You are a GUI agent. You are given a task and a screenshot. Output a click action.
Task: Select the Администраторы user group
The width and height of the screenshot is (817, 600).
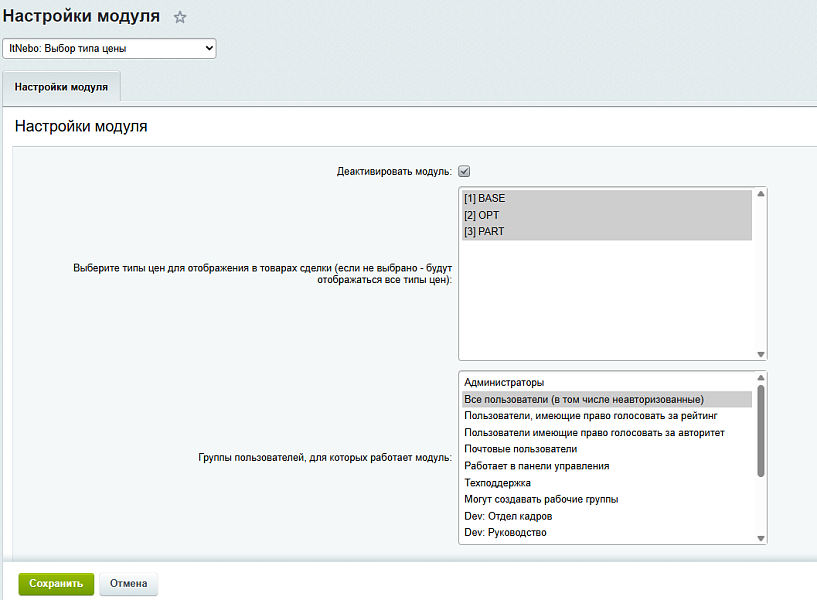coord(607,383)
